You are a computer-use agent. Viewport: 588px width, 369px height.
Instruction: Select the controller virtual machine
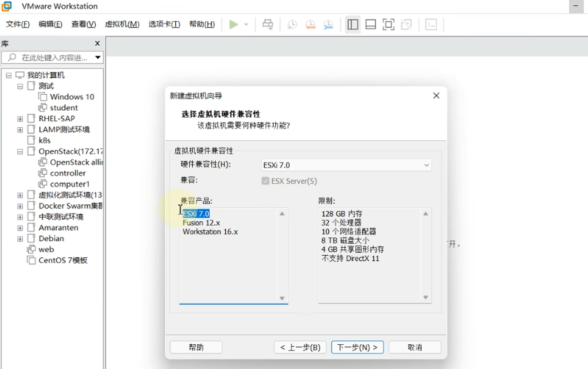click(68, 173)
